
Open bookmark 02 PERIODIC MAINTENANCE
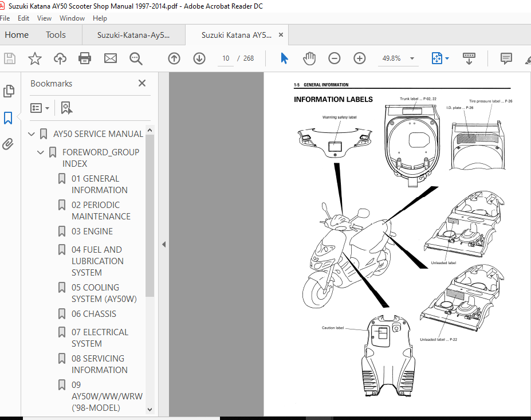(101, 211)
